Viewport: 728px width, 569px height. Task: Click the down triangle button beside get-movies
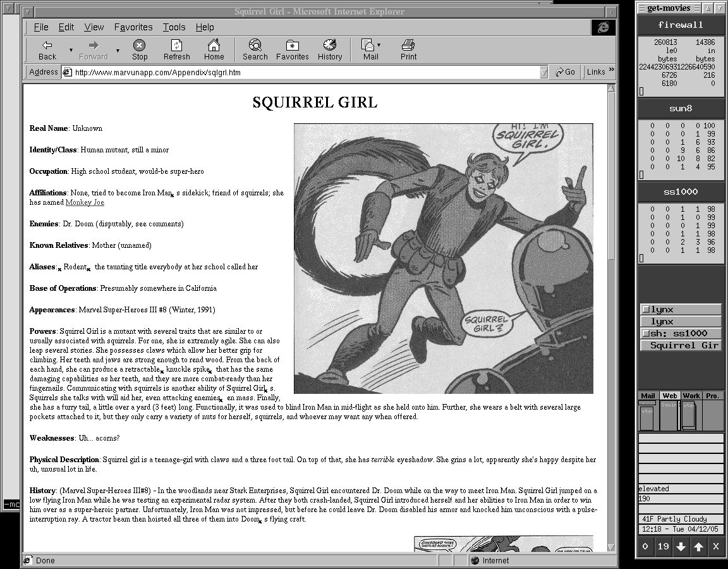pyautogui.click(x=719, y=8)
